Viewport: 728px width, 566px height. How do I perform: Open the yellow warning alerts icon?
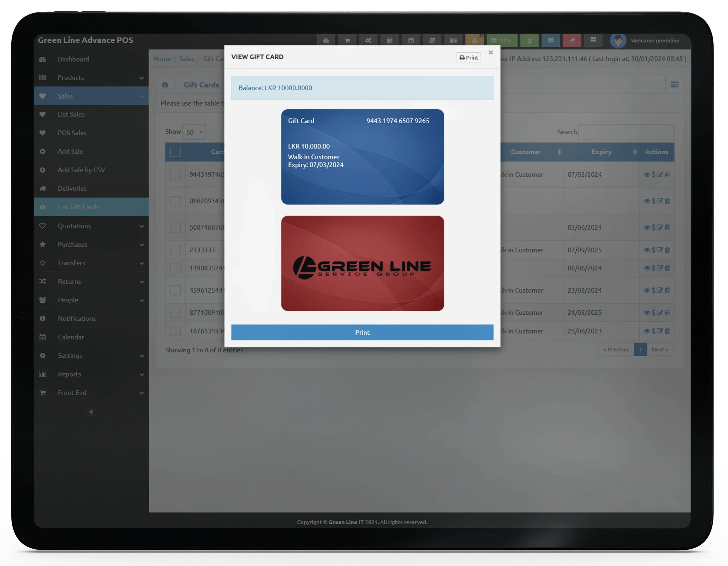(x=474, y=41)
